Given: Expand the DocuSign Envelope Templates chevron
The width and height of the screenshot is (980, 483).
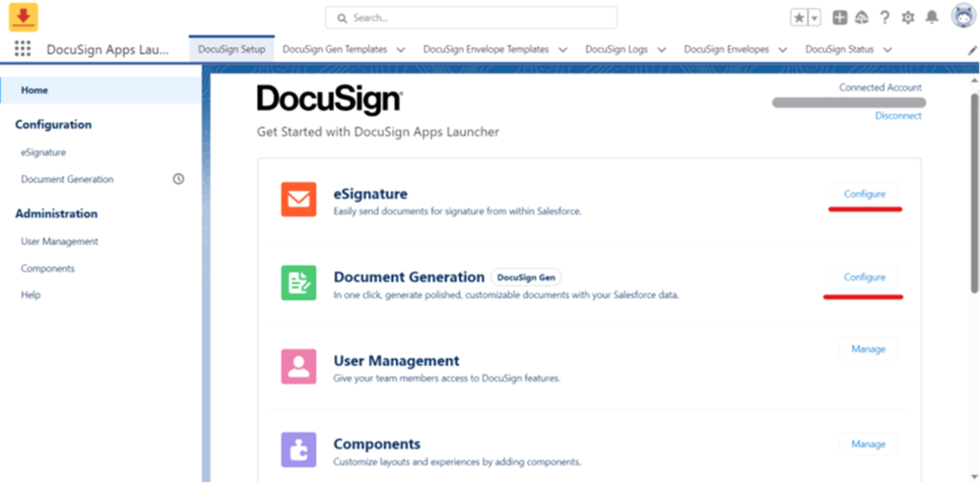Looking at the screenshot, I should click(563, 50).
